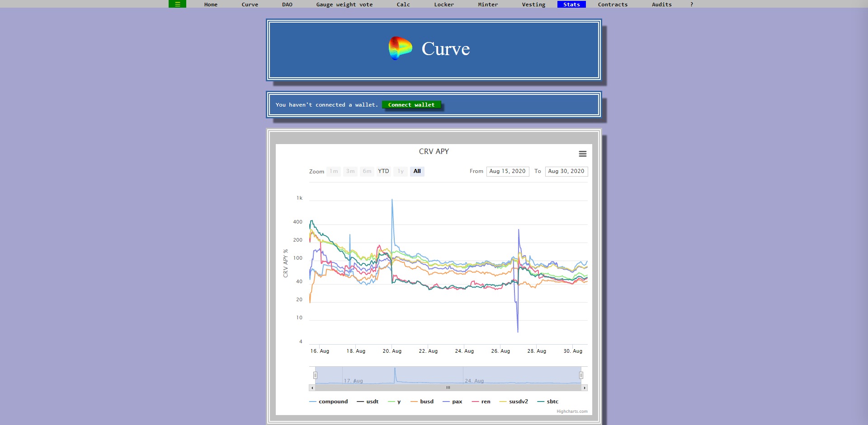Image resolution: width=868 pixels, height=425 pixels.
Task: Select the Stats tab
Action: (x=571, y=5)
